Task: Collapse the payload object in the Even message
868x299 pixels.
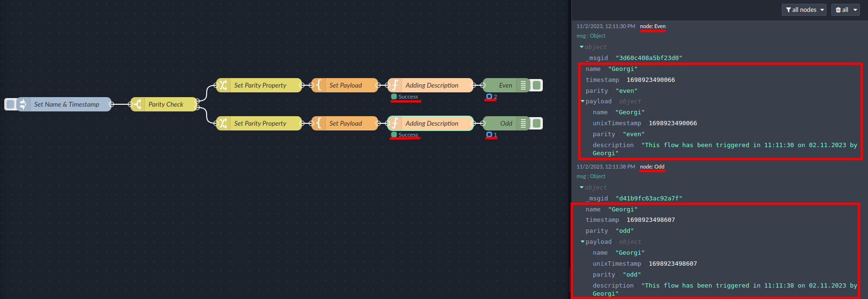Action: 582,101
